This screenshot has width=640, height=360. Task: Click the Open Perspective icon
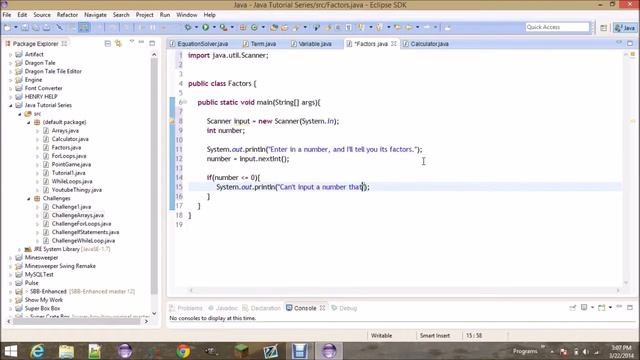coord(604,27)
